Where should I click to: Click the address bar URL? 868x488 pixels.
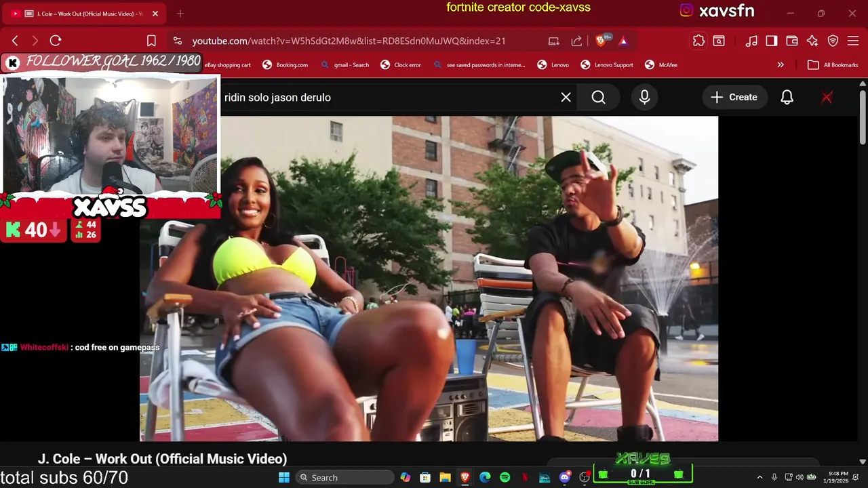tap(349, 41)
